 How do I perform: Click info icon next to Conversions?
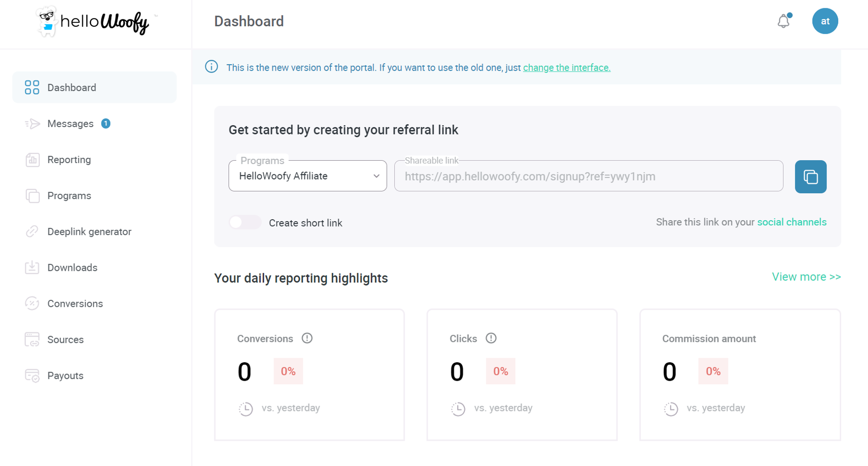click(x=307, y=338)
